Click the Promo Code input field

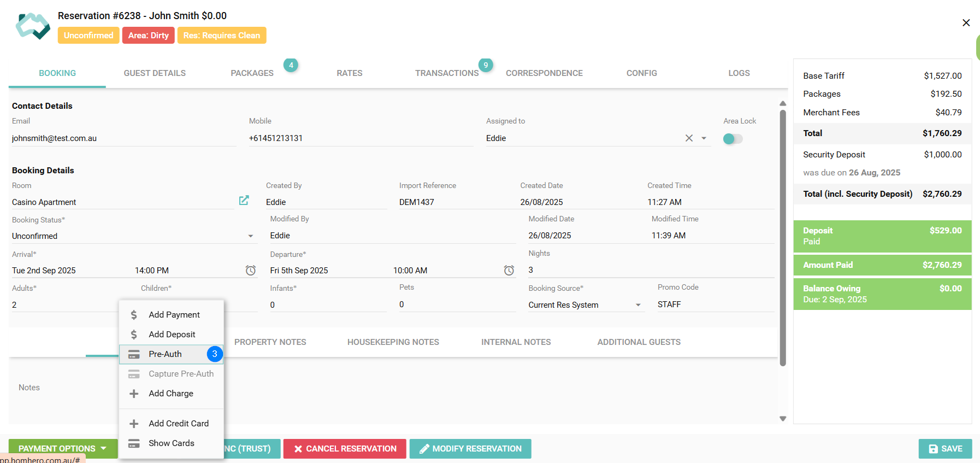pyautogui.click(x=715, y=304)
